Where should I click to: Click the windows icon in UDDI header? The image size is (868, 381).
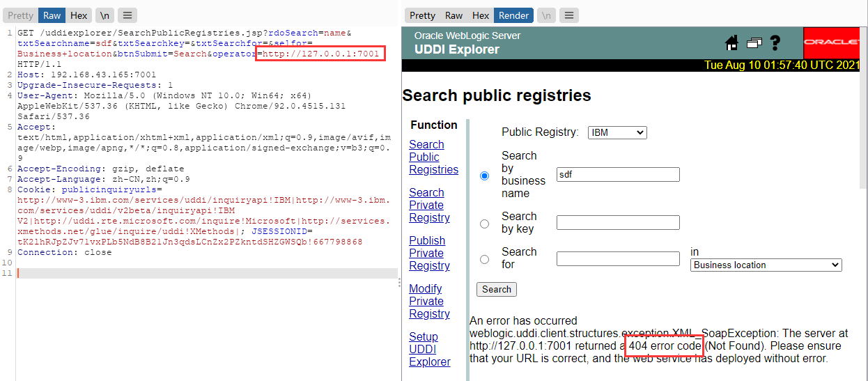(754, 43)
